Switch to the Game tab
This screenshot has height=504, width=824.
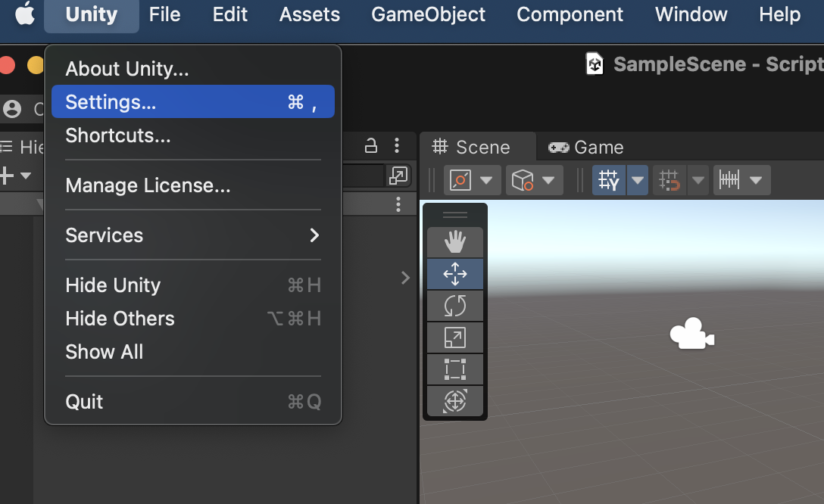[586, 147]
